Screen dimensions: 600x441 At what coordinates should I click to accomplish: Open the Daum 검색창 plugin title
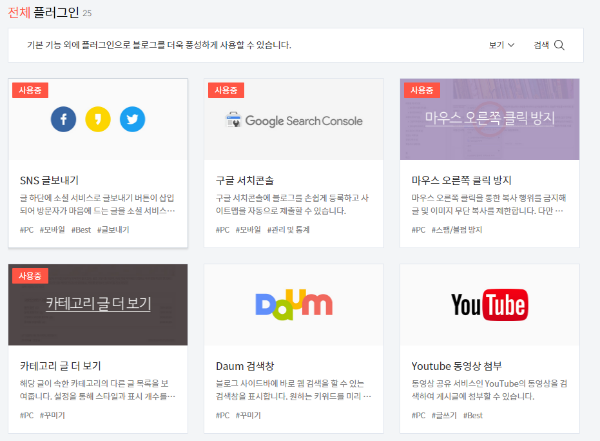pos(245,366)
